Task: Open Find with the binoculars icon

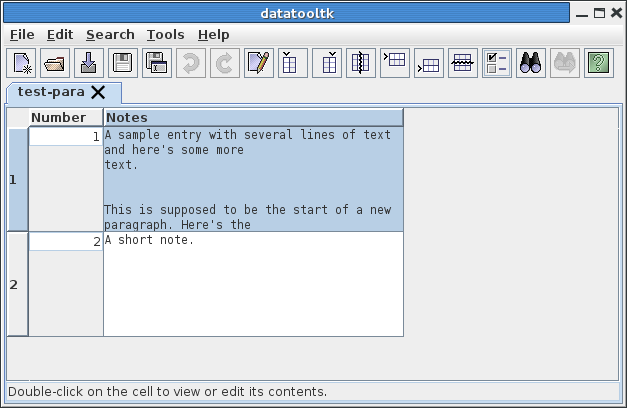Action: [530, 63]
